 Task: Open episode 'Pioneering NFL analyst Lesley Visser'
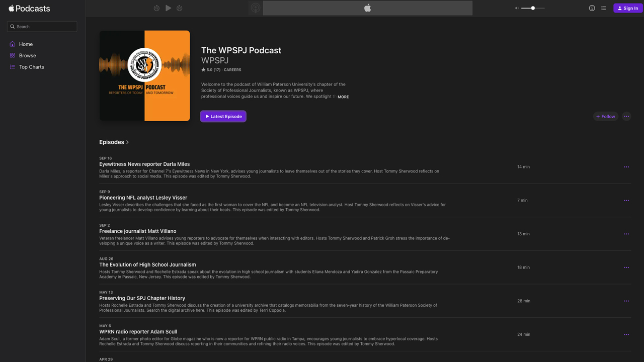click(x=143, y=198)
